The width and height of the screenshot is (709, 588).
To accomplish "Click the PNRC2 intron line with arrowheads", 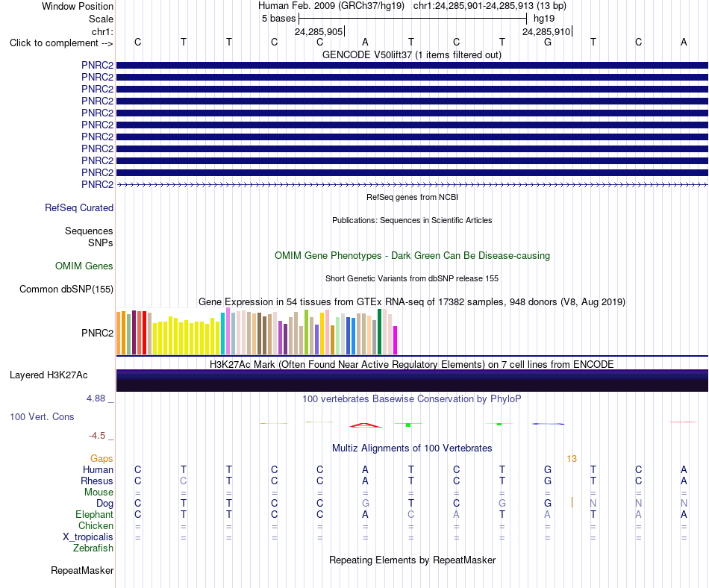I will point(412,184).
